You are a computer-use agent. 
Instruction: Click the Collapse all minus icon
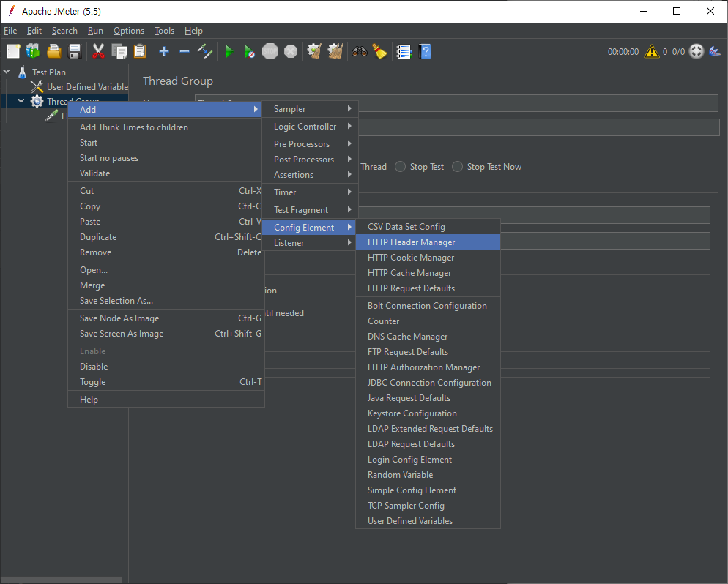tap(185, 51)
